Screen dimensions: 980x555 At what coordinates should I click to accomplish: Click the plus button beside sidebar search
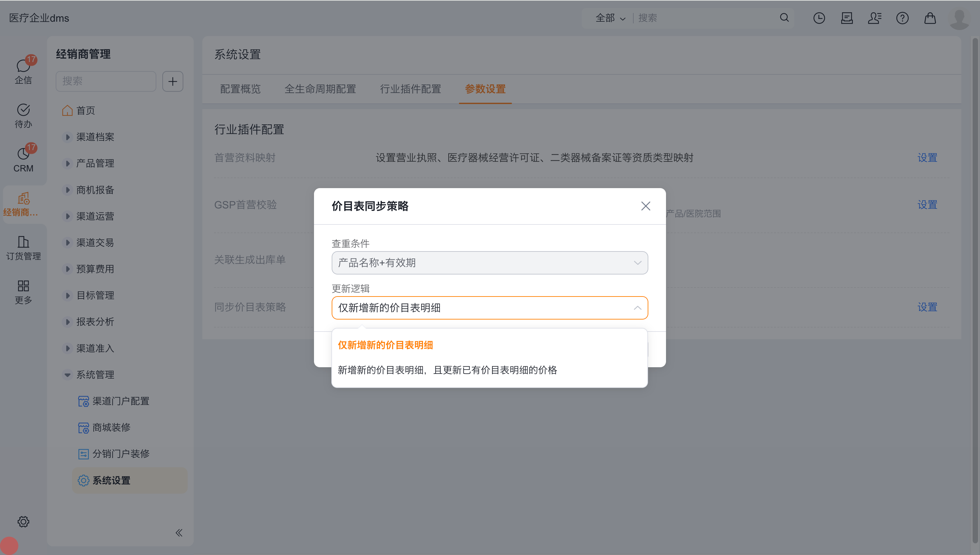173,81
